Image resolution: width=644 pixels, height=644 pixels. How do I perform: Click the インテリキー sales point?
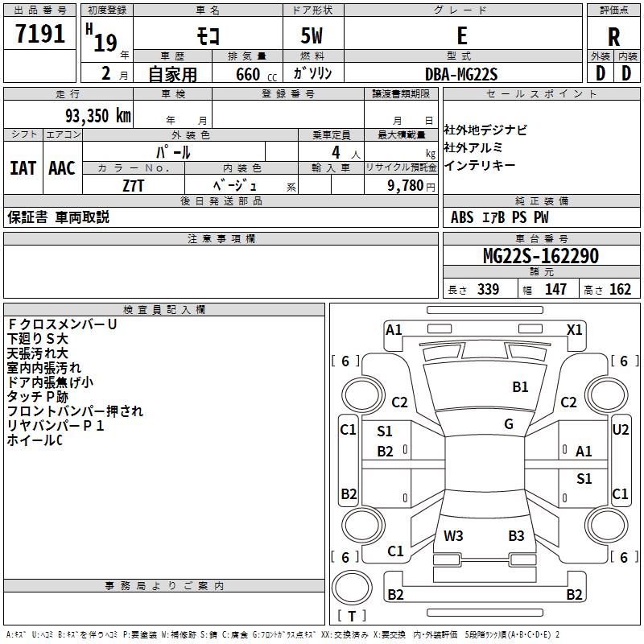point(479,165)
